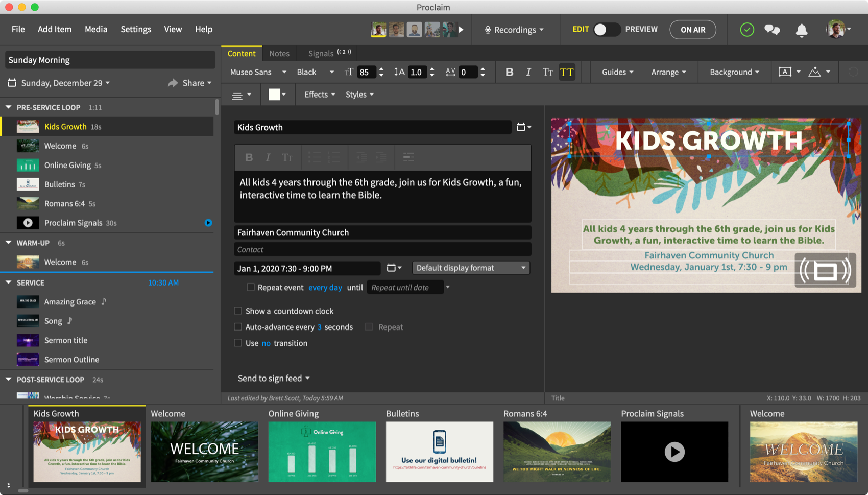
Task: Open the user account avatar menu
Action: [x=838, y=30]
